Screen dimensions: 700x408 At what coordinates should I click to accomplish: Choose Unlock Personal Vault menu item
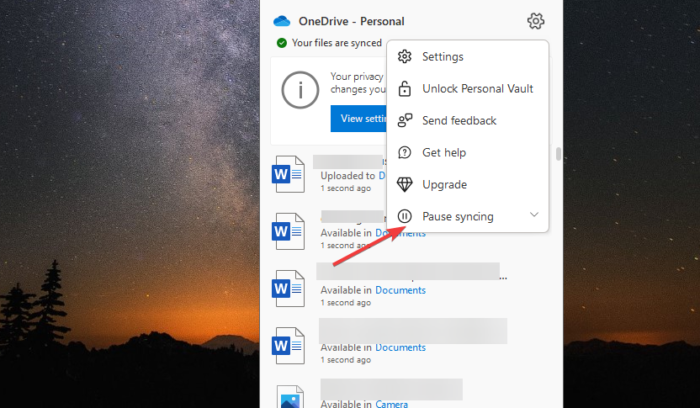click(x=477, y=89)
